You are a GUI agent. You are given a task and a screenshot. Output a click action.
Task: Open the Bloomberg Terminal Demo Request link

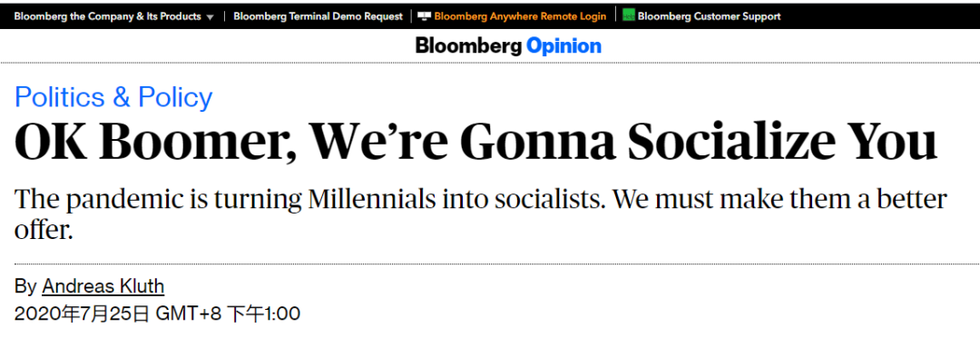318,16
